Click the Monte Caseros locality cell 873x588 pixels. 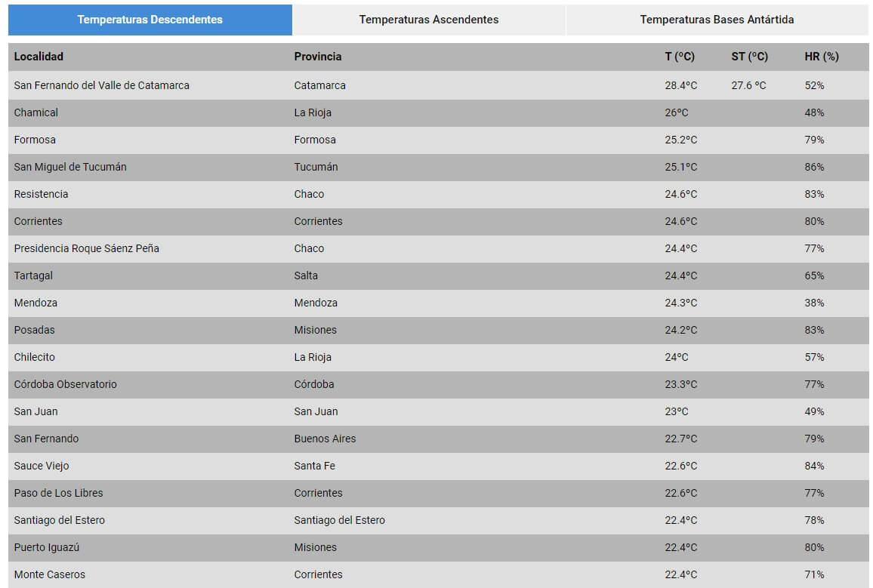(x=49, y=574)
